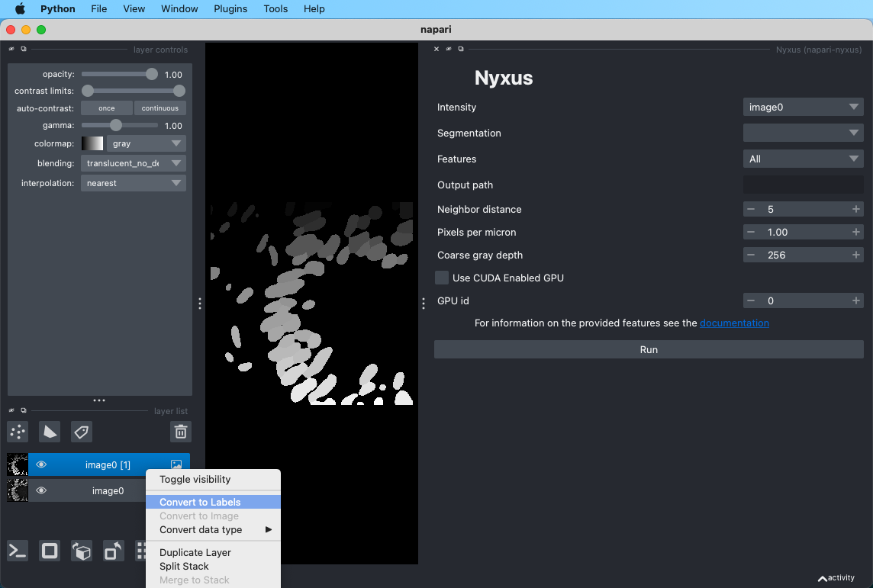Increase Coarse gray depth value
Viewport: 873px width, 588px height.
pos(855,255)
